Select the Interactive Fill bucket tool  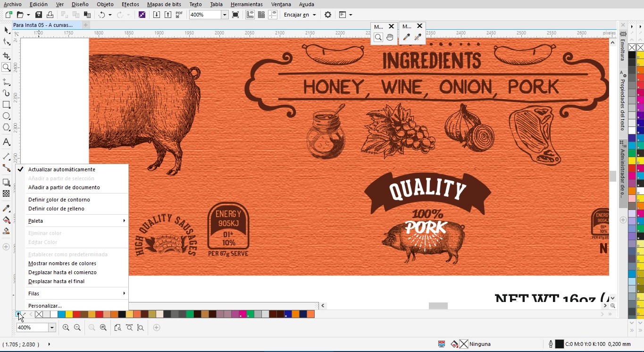(x=6, y=219)
